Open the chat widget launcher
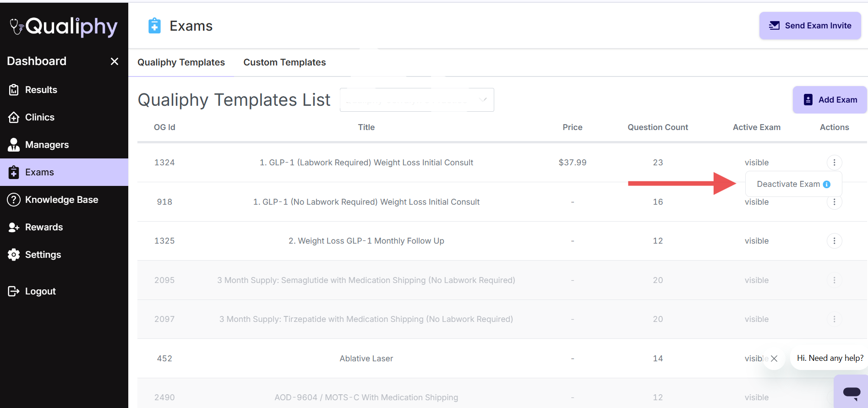Screen dimensions: 868x408 (x=852, y=392)
